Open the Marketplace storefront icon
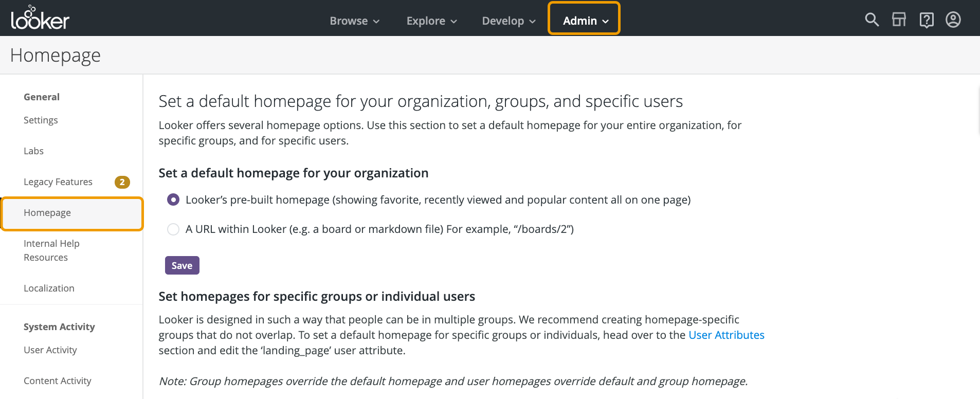The width and height of the screenshot is (980, 399). click(x=899, y=20)
